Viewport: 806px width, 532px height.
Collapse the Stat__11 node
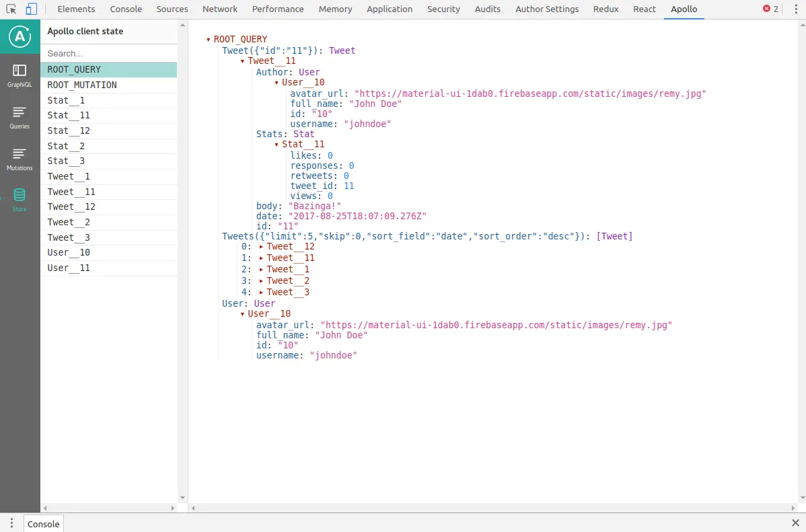click(277, 145)
